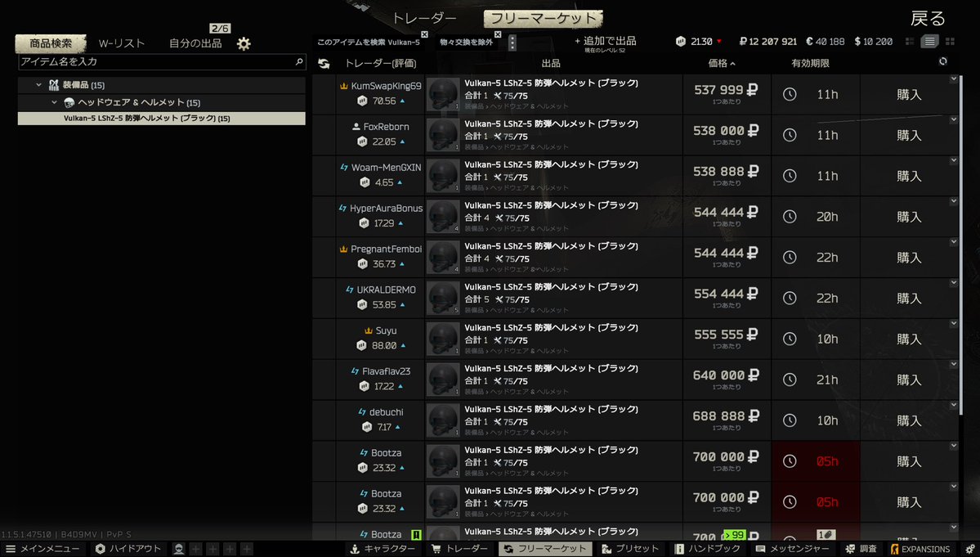The width and height of the screenshot is (980, 557).
Task: Expand the Suyu listing row arrow
Action: click(x=953, y=324)
